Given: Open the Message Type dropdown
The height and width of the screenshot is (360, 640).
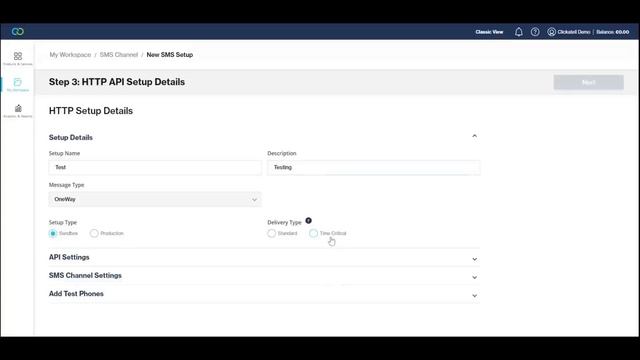Looking at the screenshot, I should pos(155,199).
